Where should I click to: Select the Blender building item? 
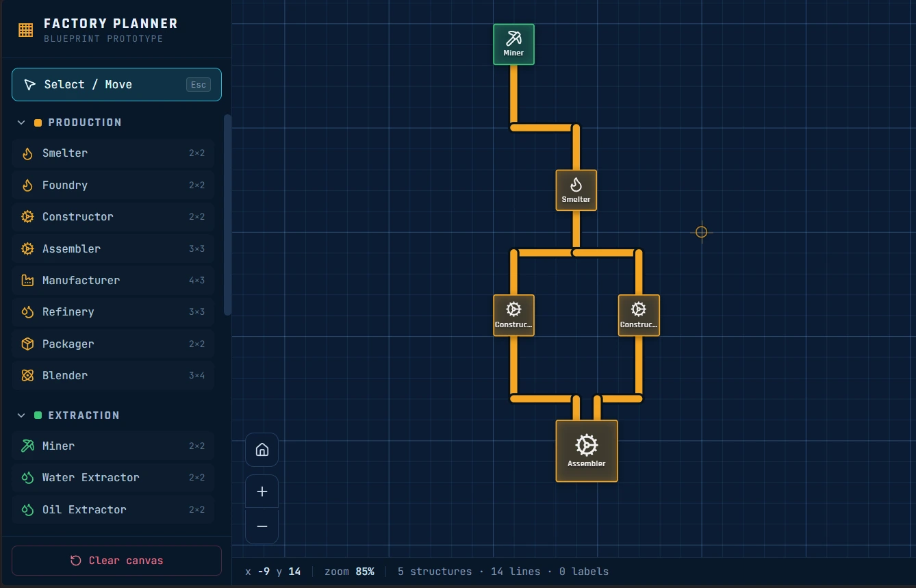point(113,375)
